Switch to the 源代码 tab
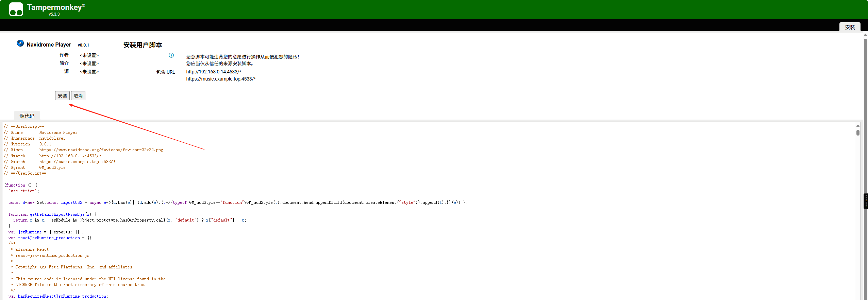This screenshot has width=868, height=300. click(27, 116)
